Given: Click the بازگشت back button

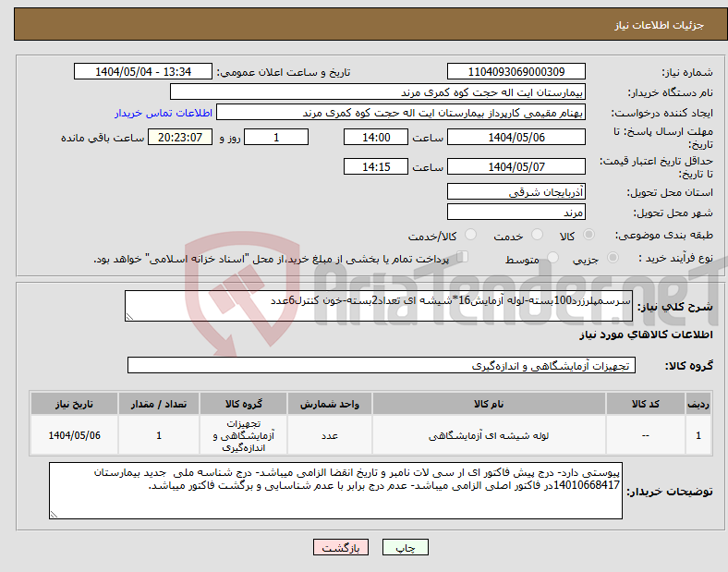Looking at the screenshot, I should [x=341, y=547].
